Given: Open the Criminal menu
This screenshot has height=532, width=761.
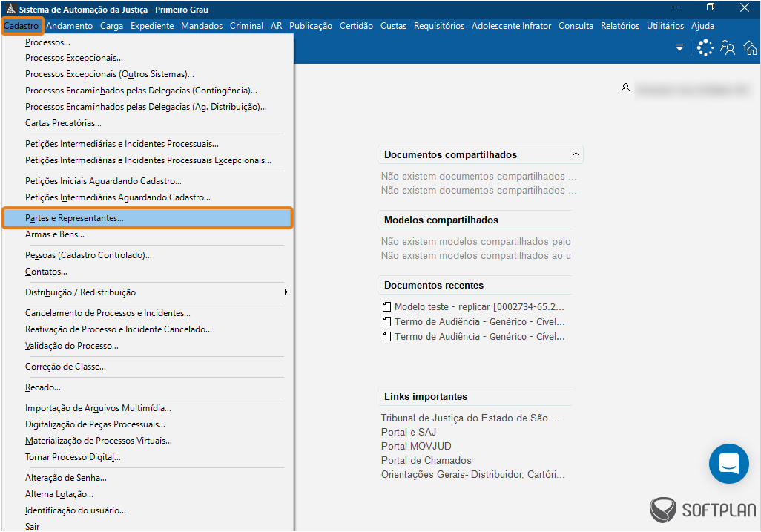Looking at the screenshot, I should (x=246, y=26).
